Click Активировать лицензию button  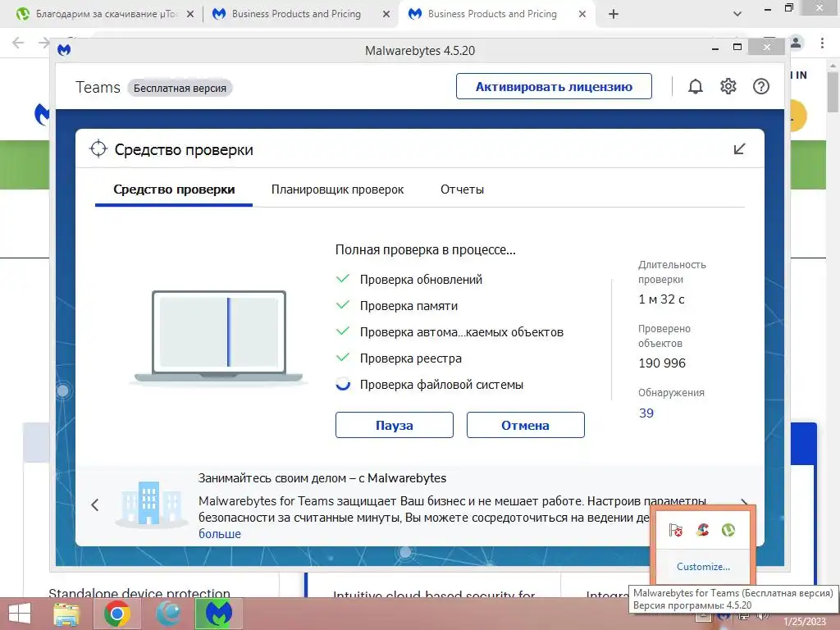tap(554, 86)
